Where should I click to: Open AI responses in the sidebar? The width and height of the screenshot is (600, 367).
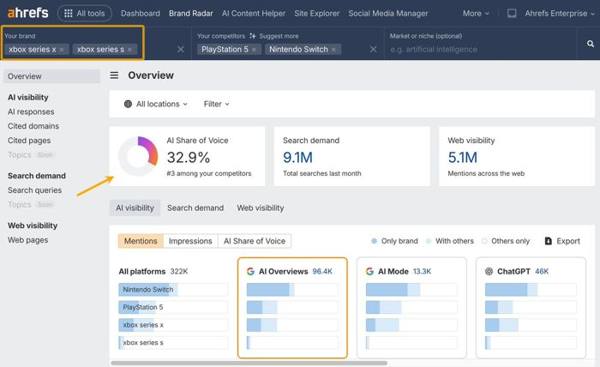(x=31, y=112)
